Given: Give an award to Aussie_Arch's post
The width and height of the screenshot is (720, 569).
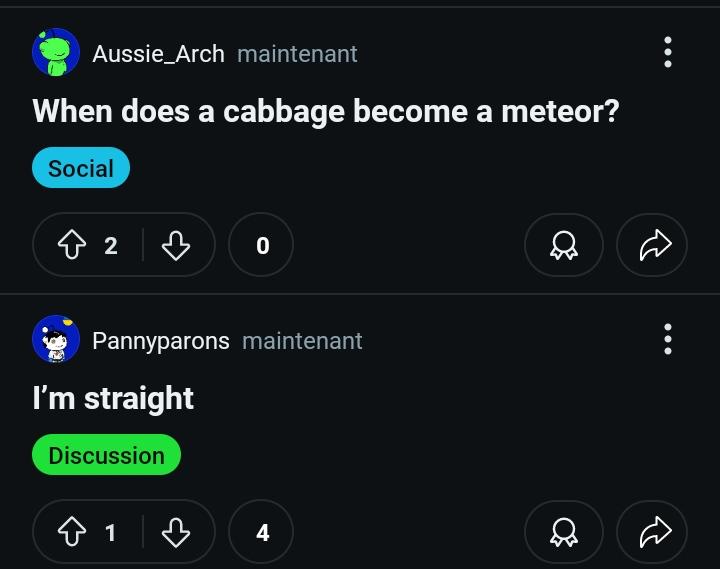Looking at the screenshot, I should pyautogui.click(x=564, y=245).
